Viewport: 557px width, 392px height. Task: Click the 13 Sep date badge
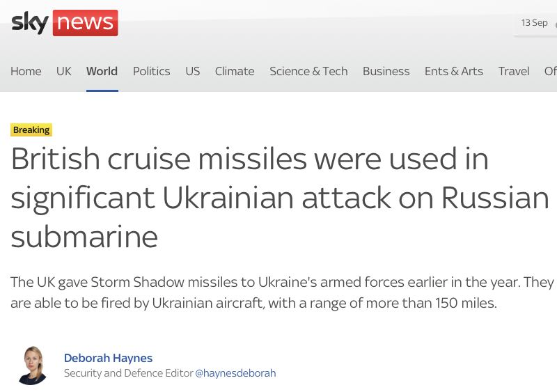(535, 23)
